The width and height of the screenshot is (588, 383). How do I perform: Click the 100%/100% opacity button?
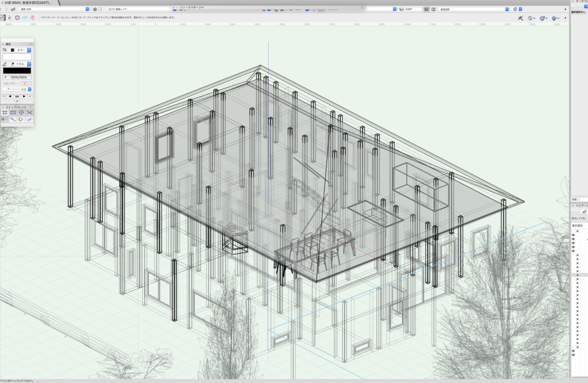(17, 77)
